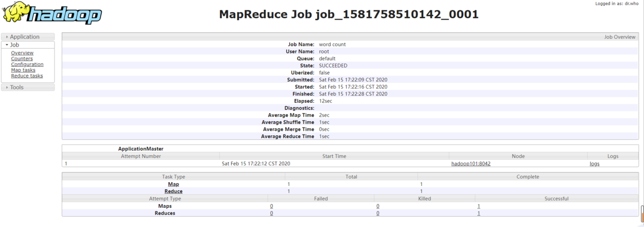
Task: Open successful Maps attempts count link
Action: (x=478, y=206)
